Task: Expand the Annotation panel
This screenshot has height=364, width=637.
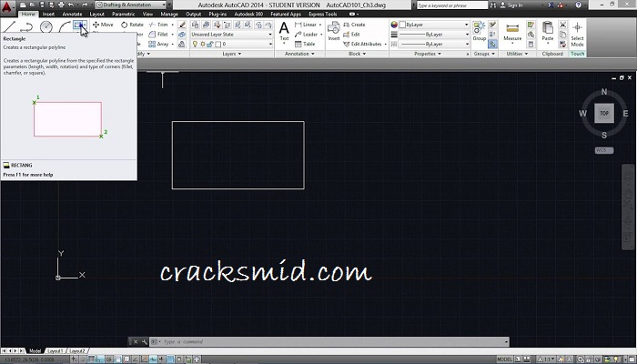Action: click(x=299, y=54)
